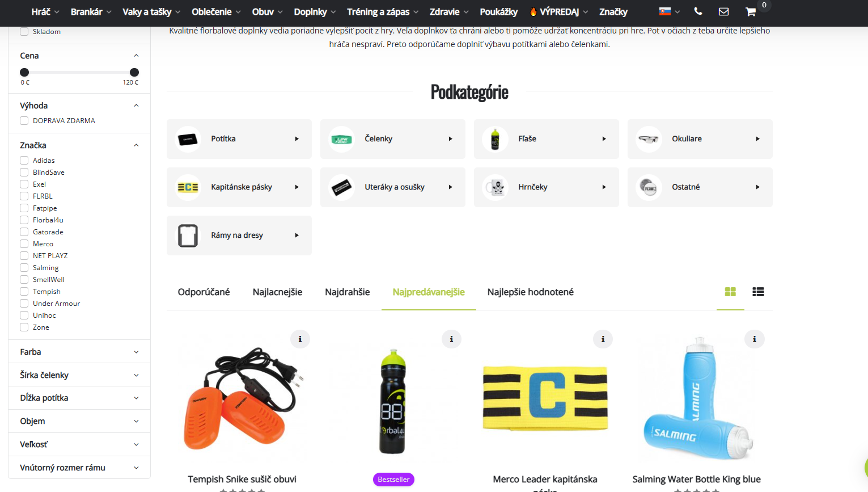Sort by Najlacnejšie tab

(x=277, y=292)
